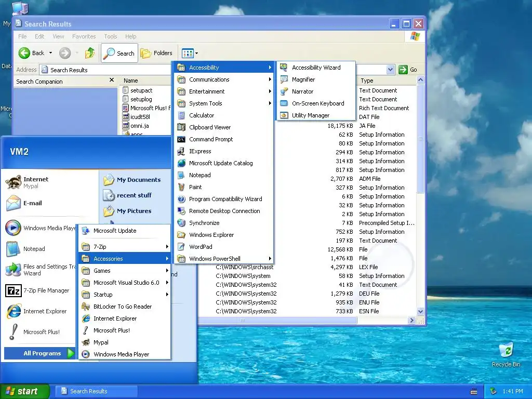Expand the Entertainment submenu

coord(224,91)
